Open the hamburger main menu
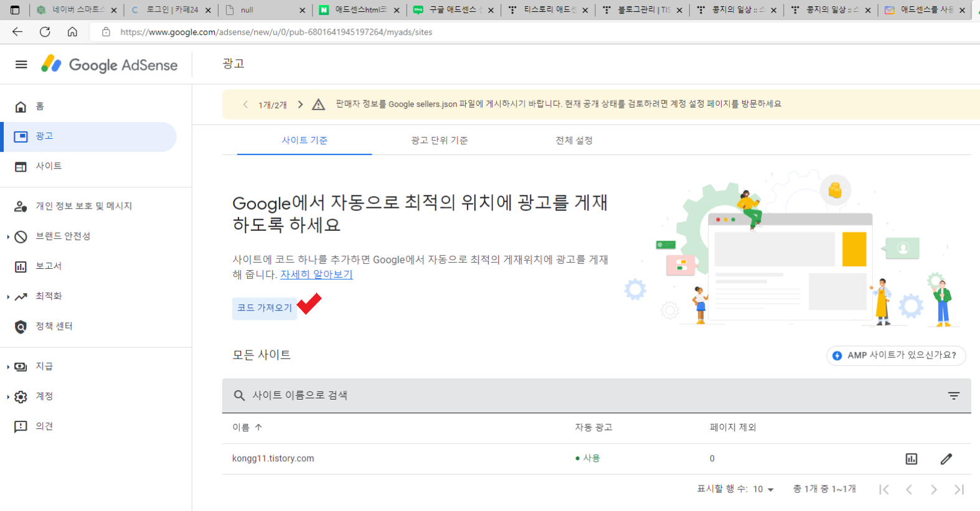The width and height of the screenshot is (980, 511). tap(21, 64)
